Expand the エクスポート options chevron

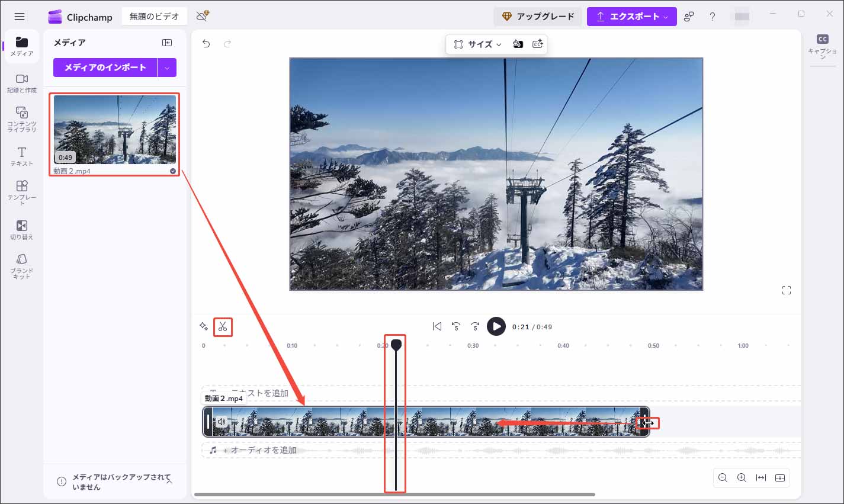tap(666, 17)
